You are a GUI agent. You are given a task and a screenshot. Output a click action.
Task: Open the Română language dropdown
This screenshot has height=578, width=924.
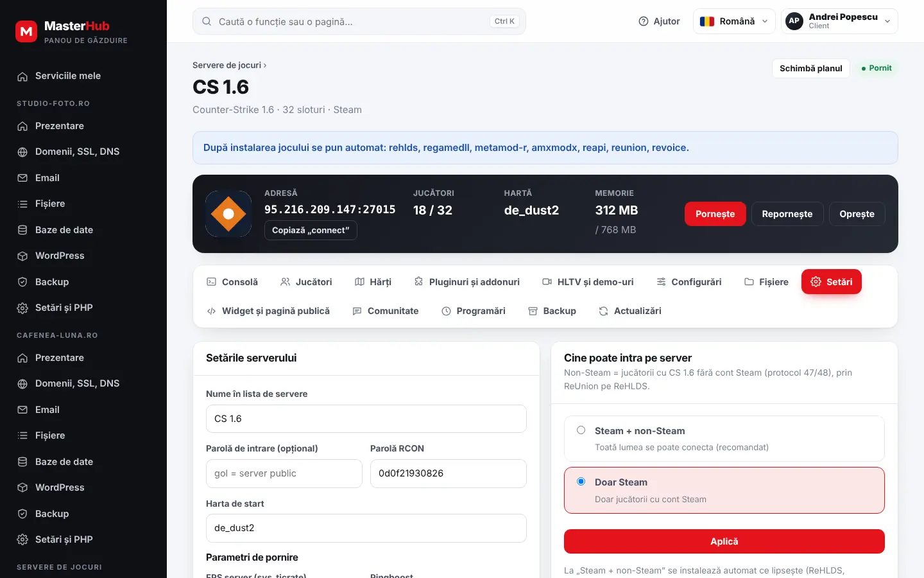[734, 21]
